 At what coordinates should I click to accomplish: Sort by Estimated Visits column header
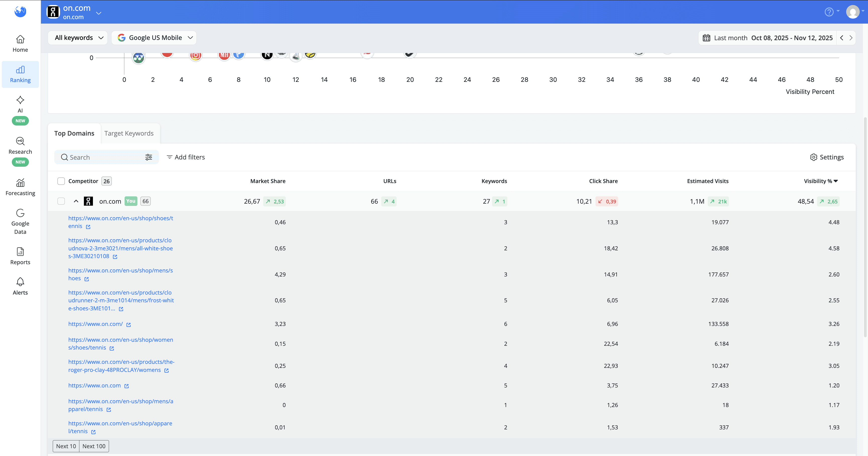pos(708,181)
